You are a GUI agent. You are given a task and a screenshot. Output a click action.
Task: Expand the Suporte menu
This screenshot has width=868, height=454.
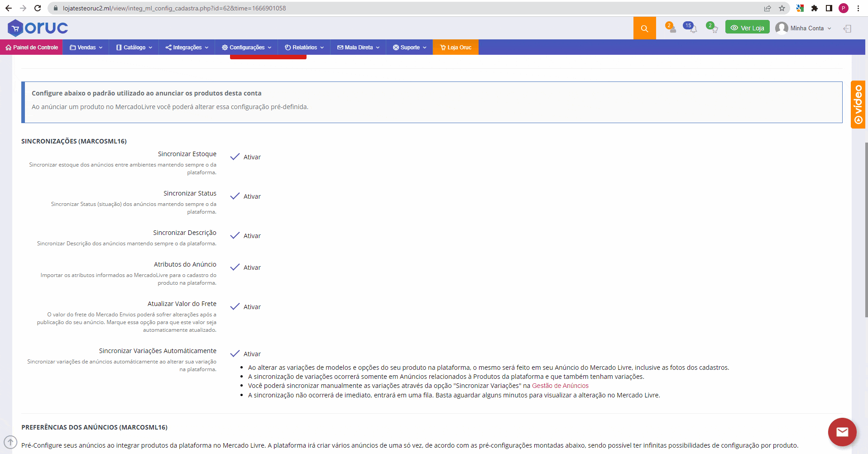(410, 47)
